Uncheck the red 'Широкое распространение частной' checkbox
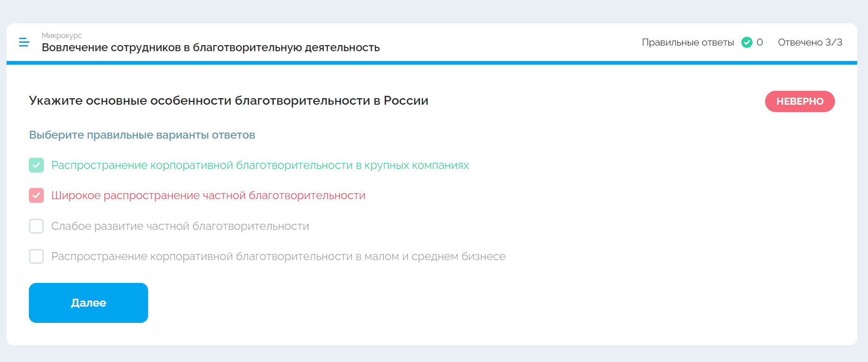868x362 pixels. 36,195
